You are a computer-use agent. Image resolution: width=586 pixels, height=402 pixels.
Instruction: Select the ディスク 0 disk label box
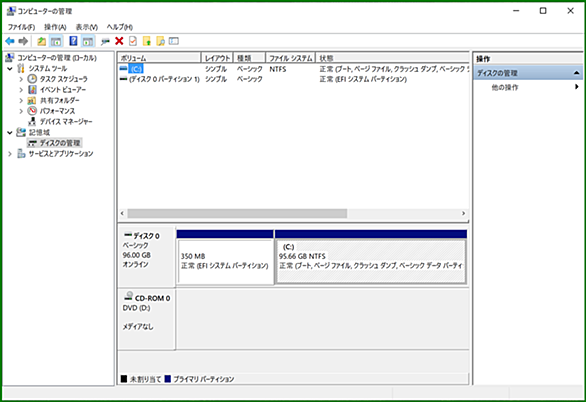(146, 257)
